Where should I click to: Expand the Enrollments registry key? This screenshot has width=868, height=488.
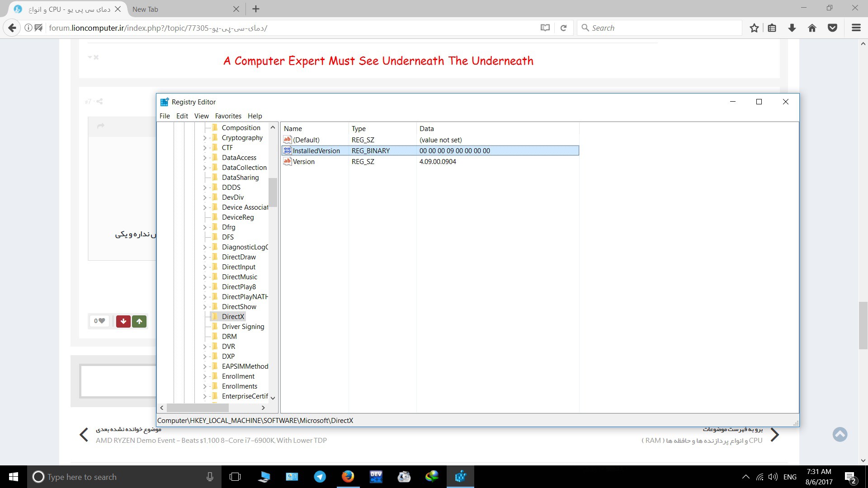[x=204, y=386]
